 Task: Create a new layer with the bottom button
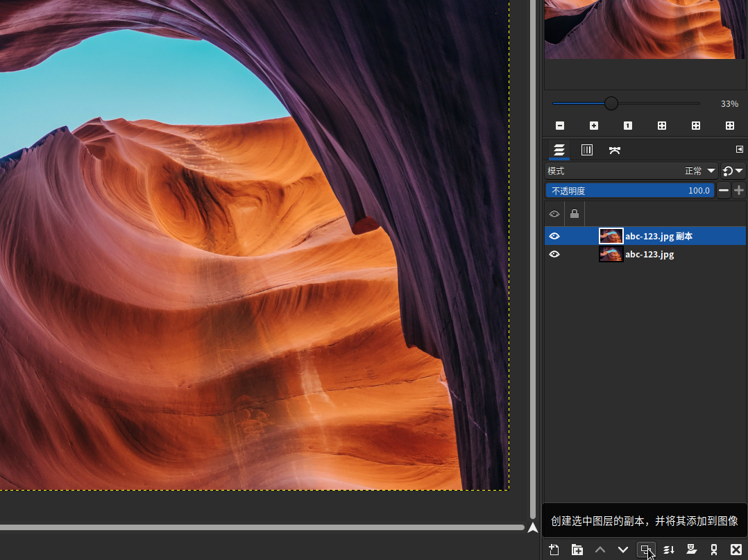[x=554, y=550]
